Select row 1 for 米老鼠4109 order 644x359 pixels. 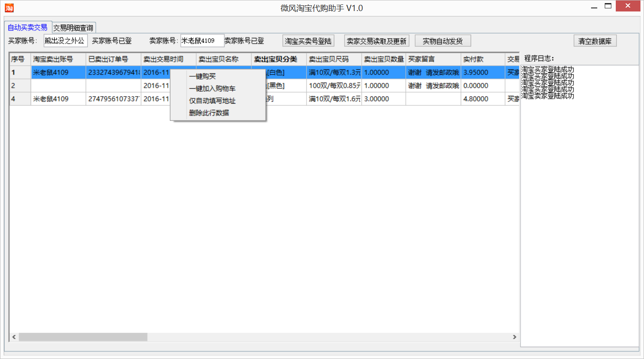pyautogui.click(x=57, y=72)
